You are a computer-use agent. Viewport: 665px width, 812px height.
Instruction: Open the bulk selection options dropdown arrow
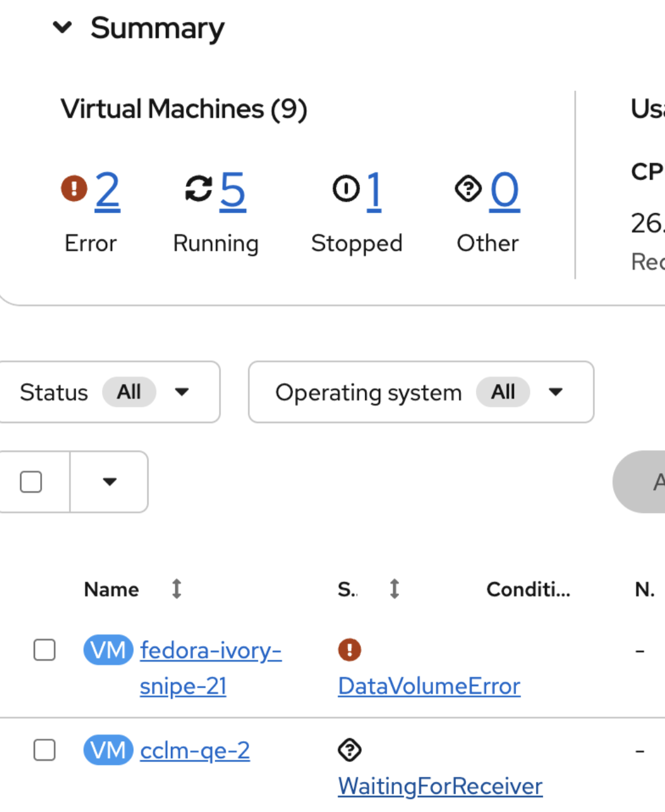coord(110,482)
